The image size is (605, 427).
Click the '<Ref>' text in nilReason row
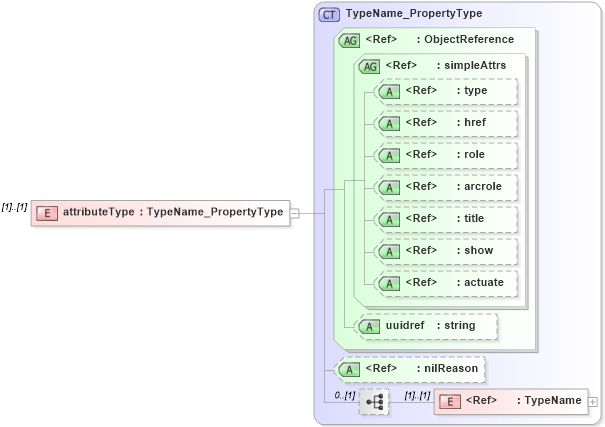click(x=381, y=368)
